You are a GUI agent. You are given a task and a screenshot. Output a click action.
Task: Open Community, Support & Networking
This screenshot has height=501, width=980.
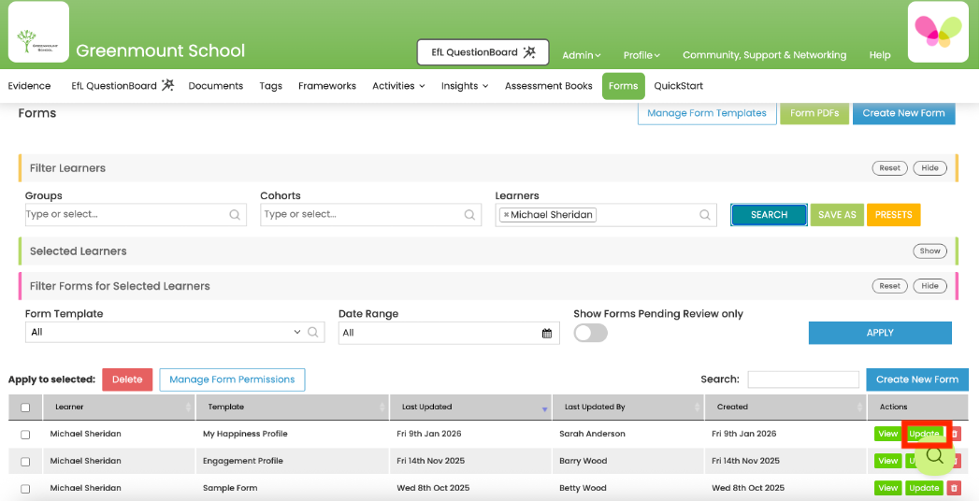[x=764, y=55]
